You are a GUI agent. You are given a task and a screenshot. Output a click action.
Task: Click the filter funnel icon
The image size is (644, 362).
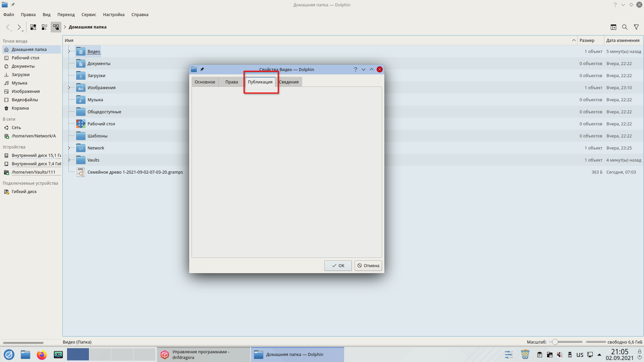(x=636, y=27)
